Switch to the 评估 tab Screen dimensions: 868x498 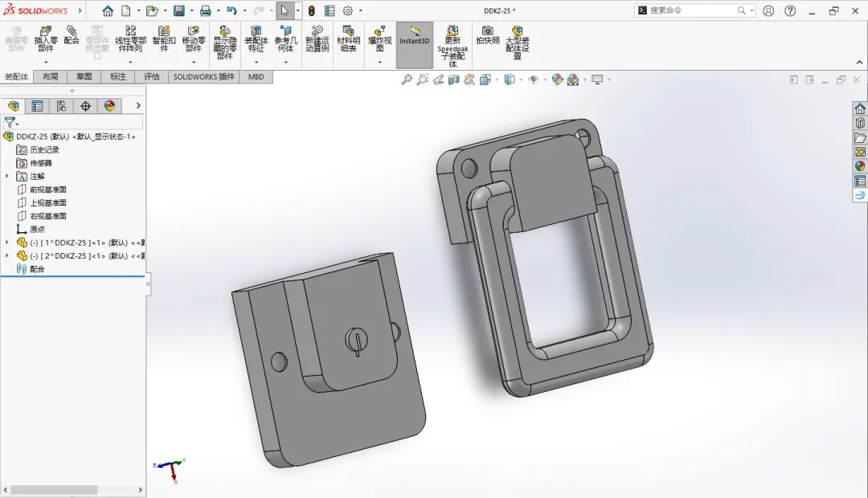pos(152,77)
